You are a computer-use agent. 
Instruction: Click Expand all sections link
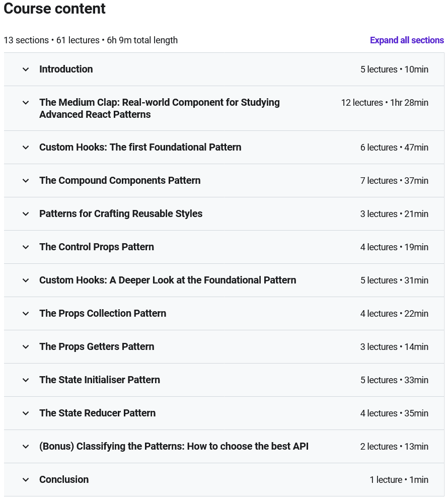click(x=407, y=40)
